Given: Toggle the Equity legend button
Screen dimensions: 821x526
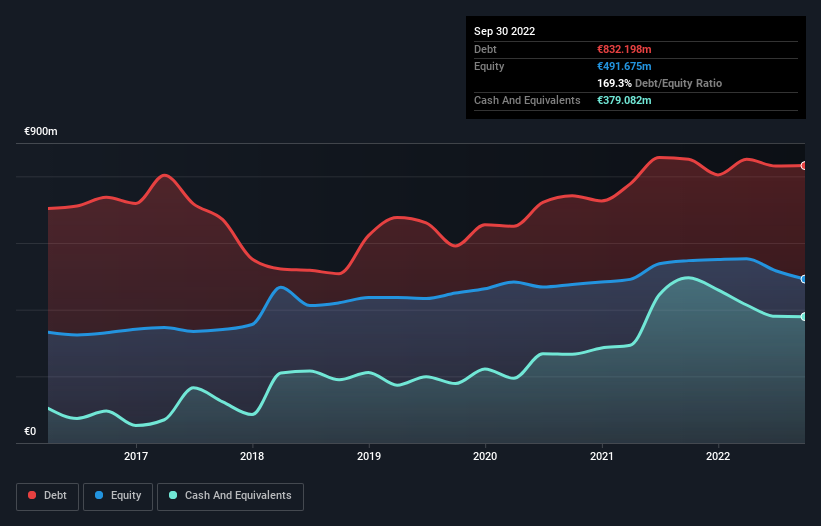Looking at the screenshot, I should 118,496.
